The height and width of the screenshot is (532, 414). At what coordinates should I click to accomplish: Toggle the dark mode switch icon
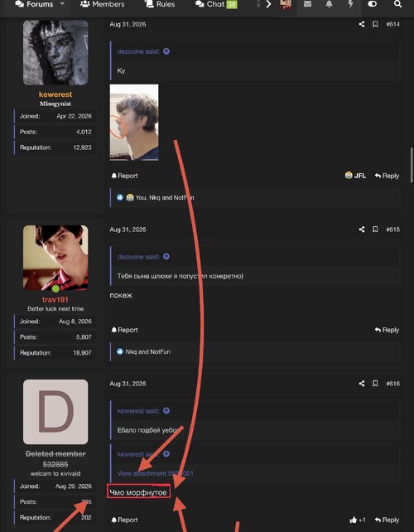tap(373, 4)
